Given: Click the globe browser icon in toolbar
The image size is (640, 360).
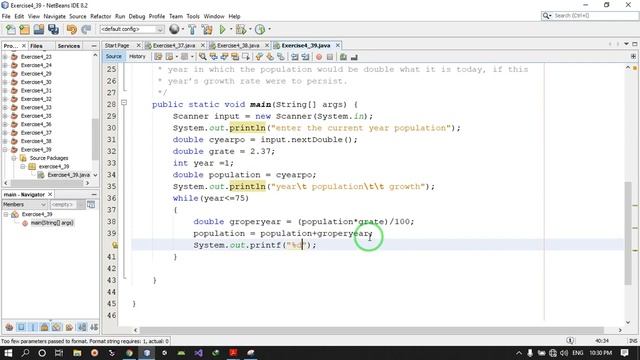Looking at the screenshot, I should click(174, 29).
